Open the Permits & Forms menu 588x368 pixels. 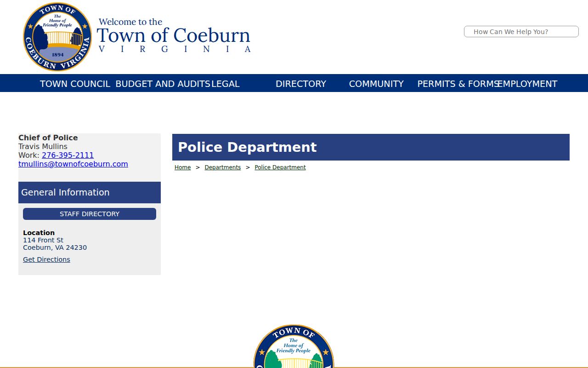coord(458,84)
